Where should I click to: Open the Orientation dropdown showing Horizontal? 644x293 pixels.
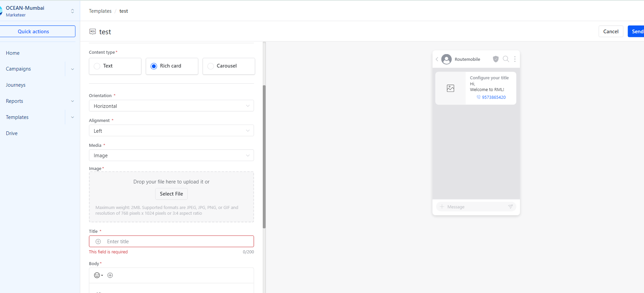(171, 106)
